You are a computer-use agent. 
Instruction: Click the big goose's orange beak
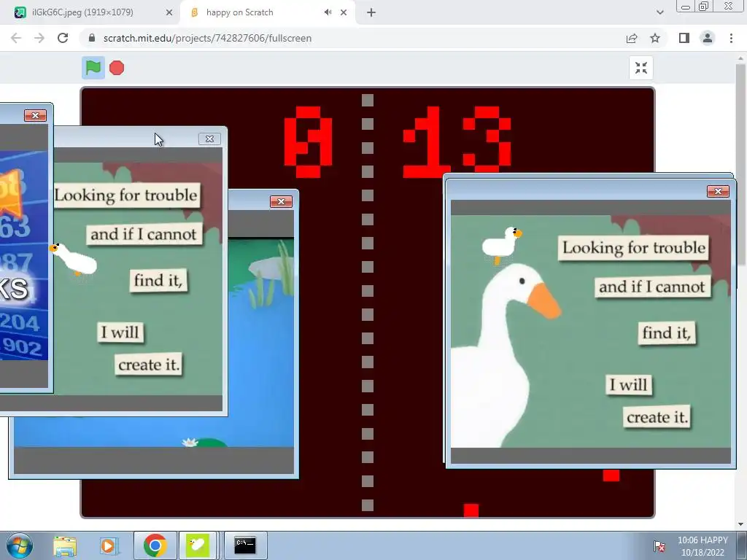tap(544, 301)
